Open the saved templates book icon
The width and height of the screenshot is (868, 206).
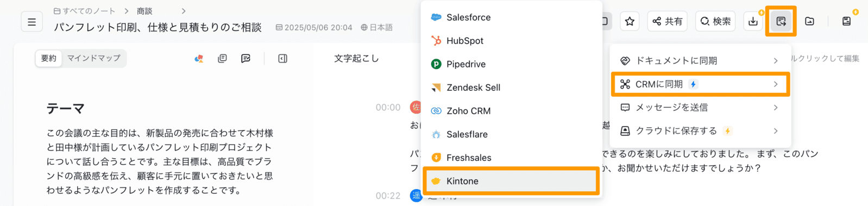[x=846, y=21]
